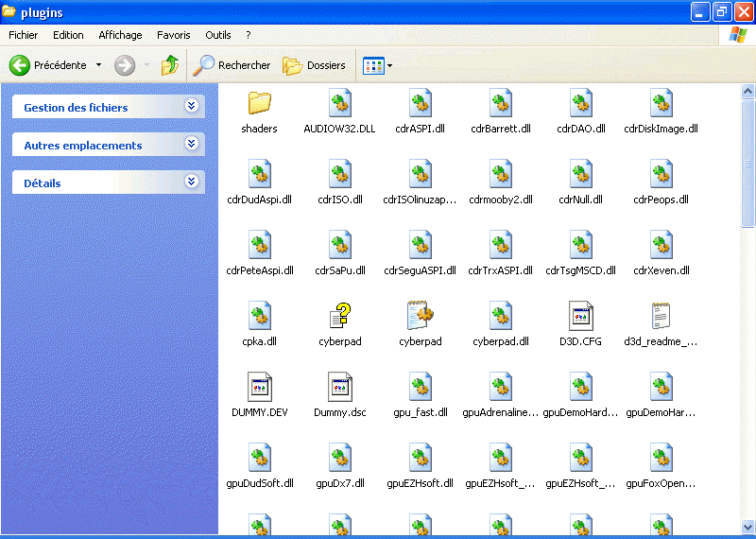Click the Forward navigation arrow

coord(125,65)
